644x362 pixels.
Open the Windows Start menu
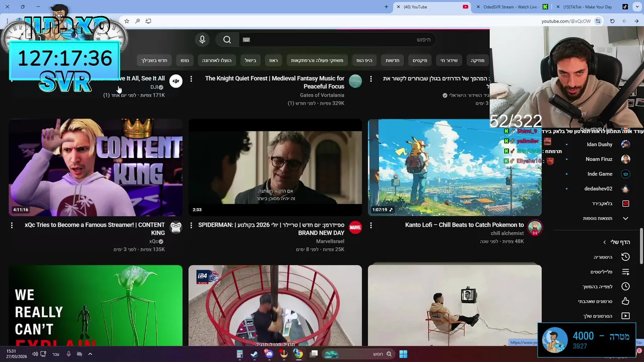click(x=403, y=354)
